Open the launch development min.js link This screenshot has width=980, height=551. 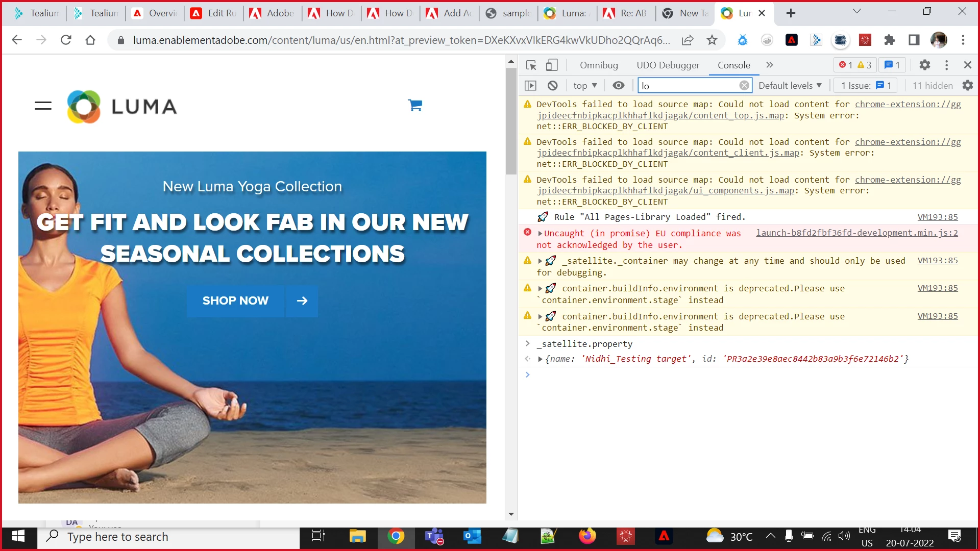pos(856,233)
